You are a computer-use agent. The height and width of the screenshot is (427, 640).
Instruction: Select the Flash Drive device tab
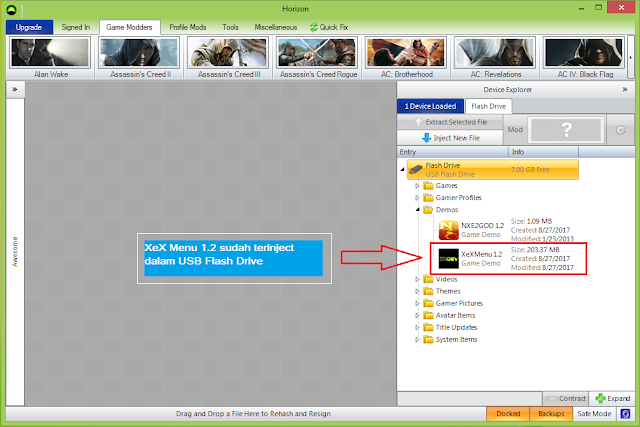pos(489,106)
